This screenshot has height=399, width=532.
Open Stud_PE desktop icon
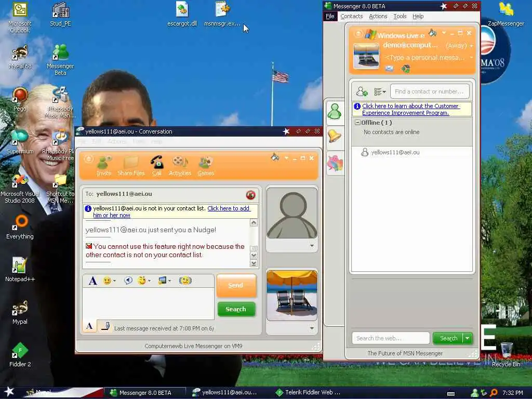coord(60,14)
